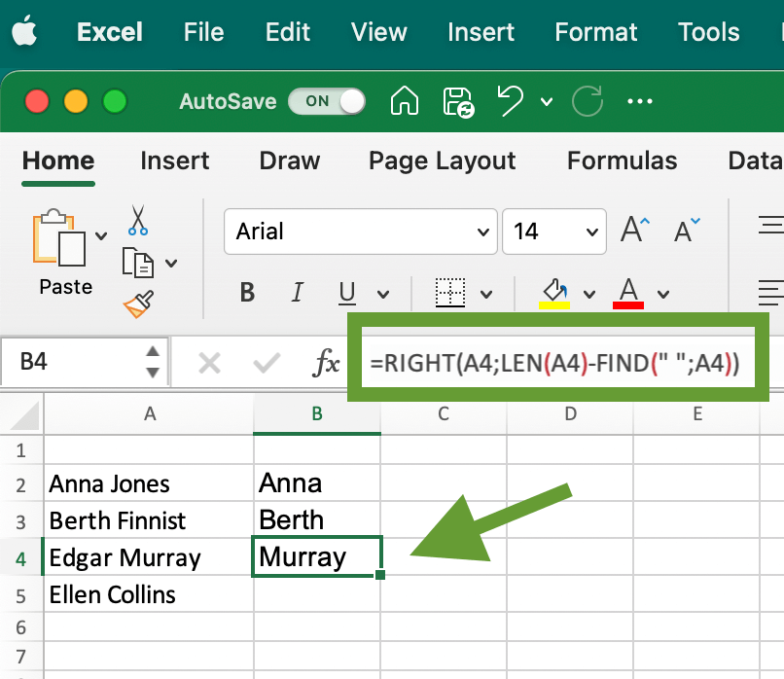This screenshot has height=679, width=784.
Task: Open the Format menu in the menu bar
Action: (595, 32)
